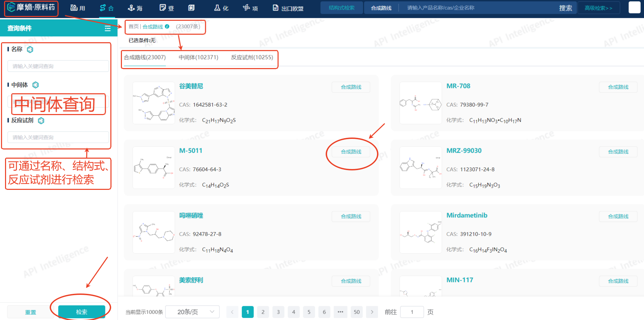Open the 登 nav item with note icon

[167, 8]
